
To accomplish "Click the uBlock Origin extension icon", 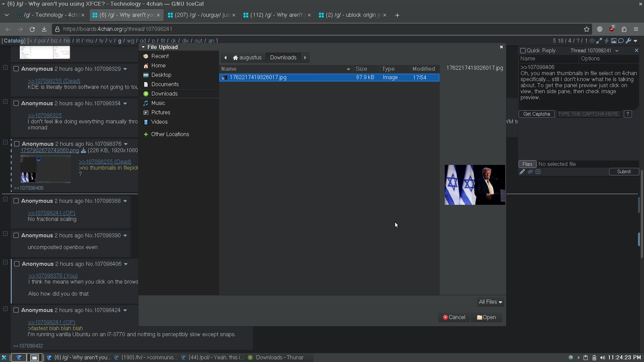I will [x=612, y=29].
